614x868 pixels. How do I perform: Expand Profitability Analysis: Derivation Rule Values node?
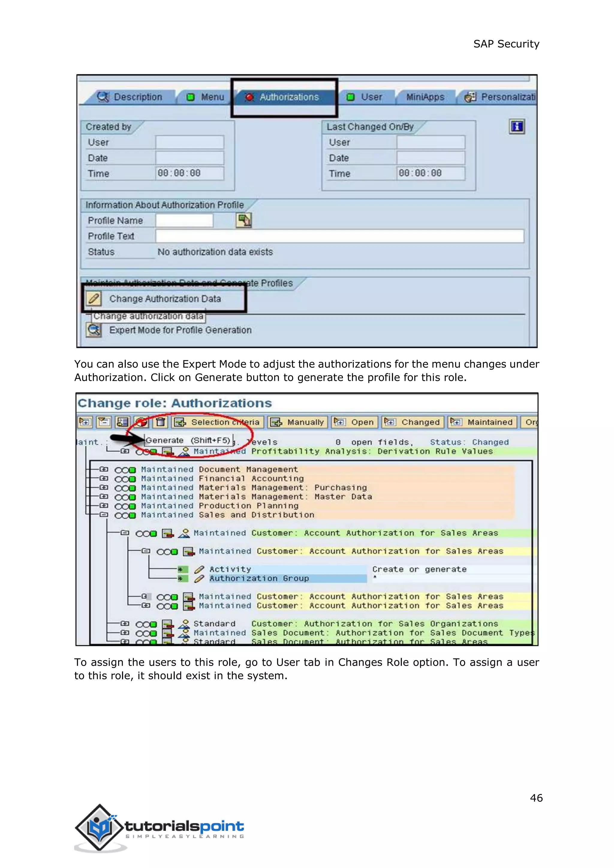pos(125,451)
